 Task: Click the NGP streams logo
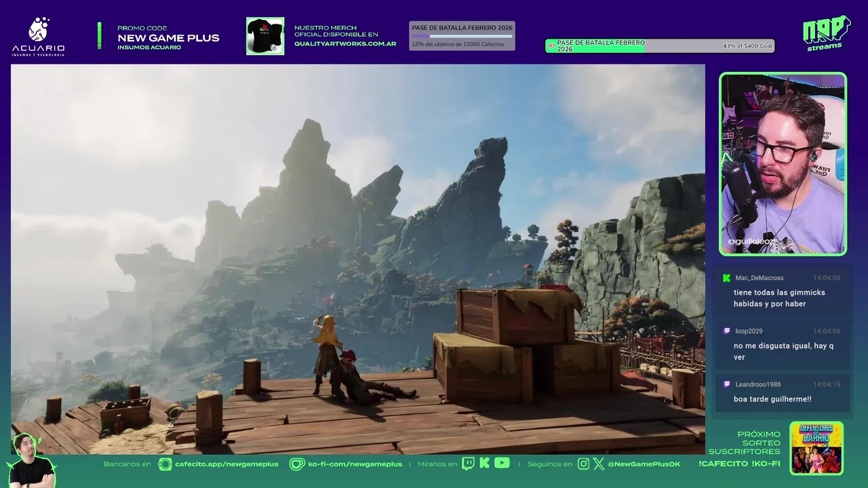coord(826,33)
